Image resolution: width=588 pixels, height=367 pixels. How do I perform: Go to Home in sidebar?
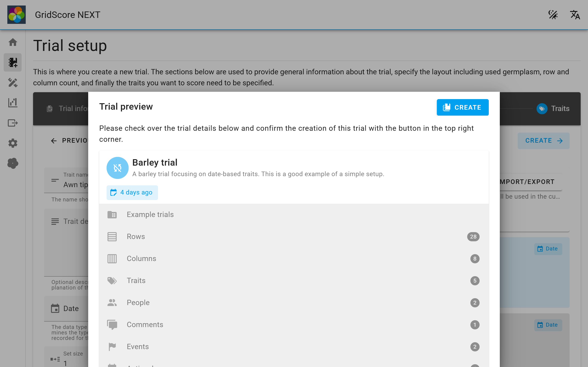coord(13,42)
